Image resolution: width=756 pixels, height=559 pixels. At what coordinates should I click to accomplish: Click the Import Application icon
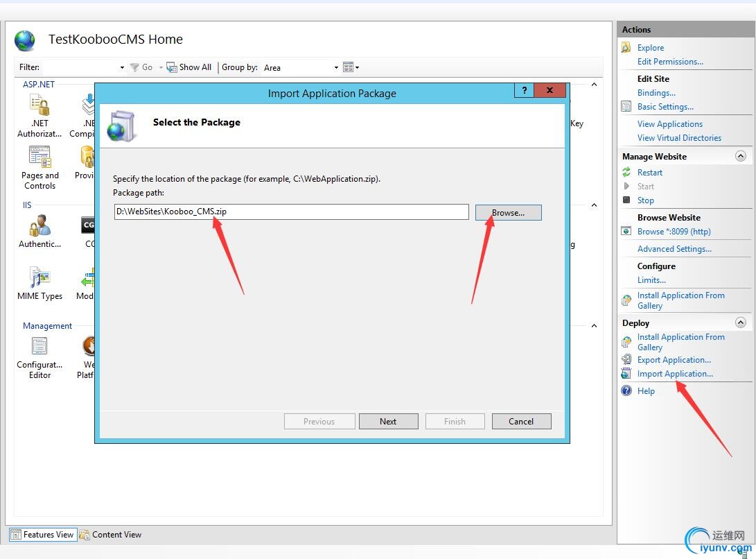click(x=626, y=374)
